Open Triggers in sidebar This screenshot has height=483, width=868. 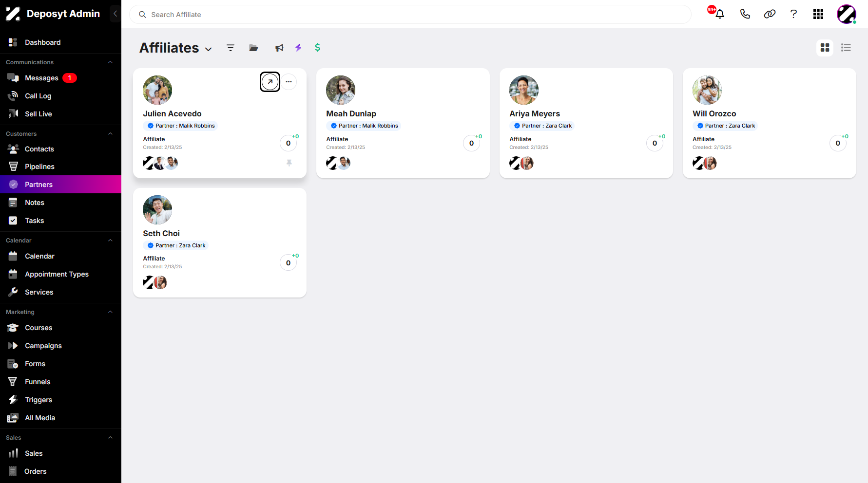(x=60, y=400)
